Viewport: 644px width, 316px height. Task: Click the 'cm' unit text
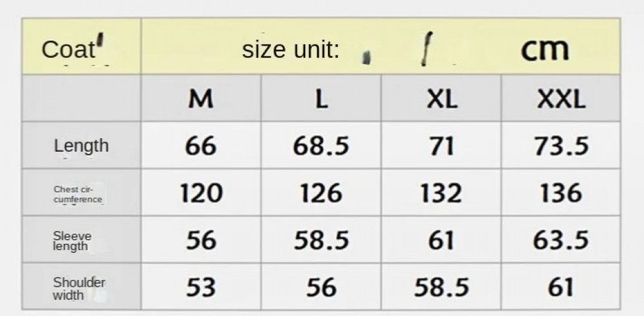pos(544,49)
